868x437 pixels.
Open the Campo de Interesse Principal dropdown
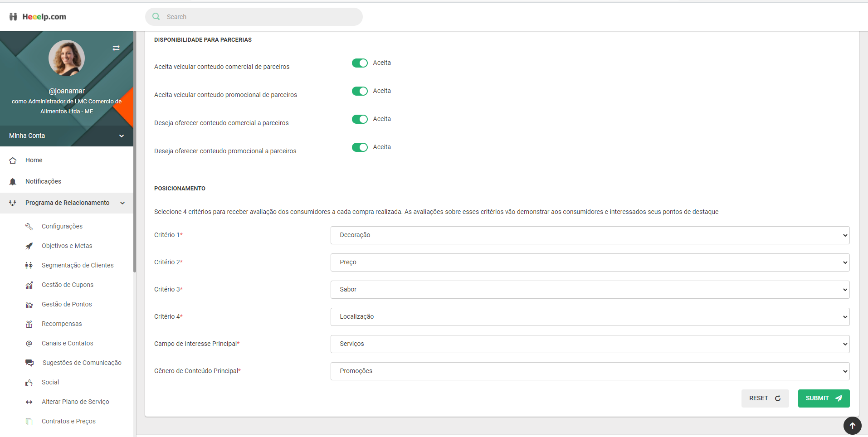pos(590,344)
